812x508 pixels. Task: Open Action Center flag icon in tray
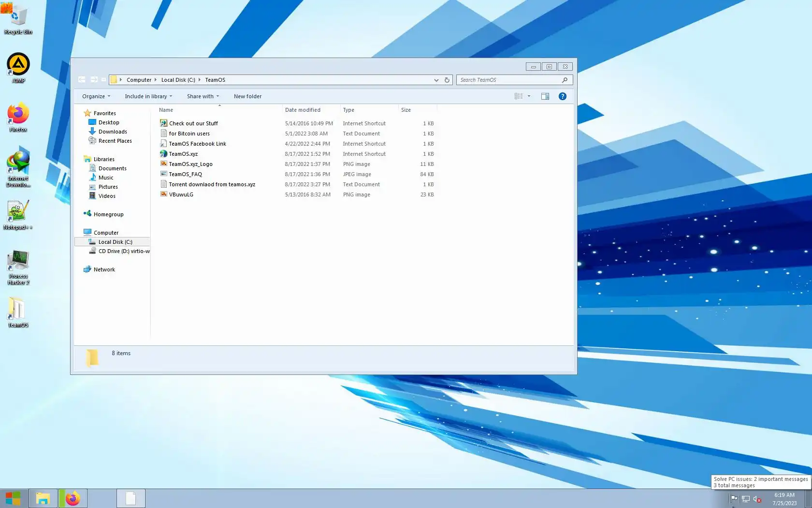(734, 499)
